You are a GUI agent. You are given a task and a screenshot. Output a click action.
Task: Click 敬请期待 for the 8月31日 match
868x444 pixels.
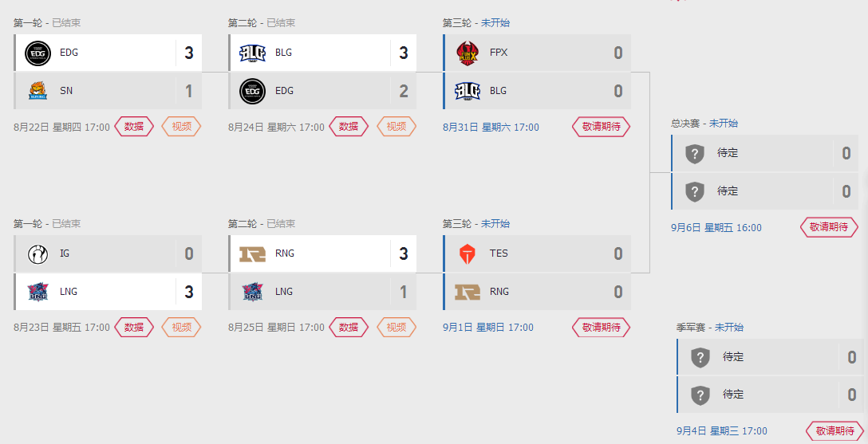[602, 127]
